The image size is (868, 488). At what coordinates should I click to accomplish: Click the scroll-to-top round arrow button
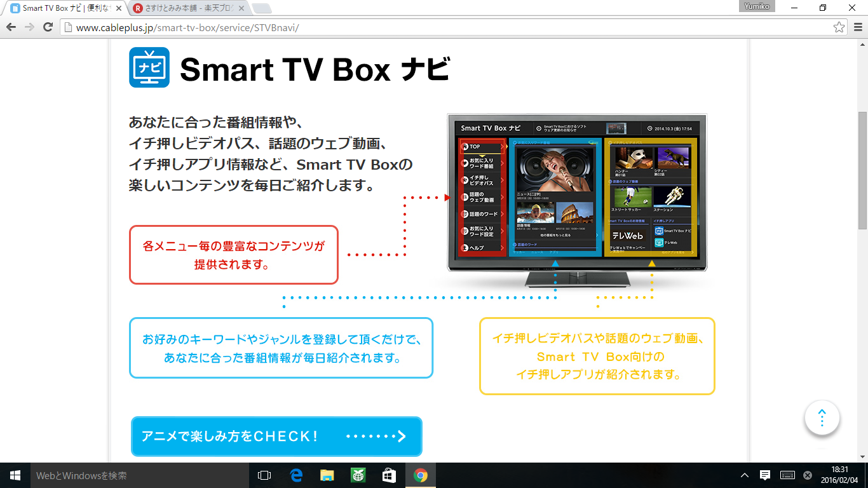(x=822, y=418)
